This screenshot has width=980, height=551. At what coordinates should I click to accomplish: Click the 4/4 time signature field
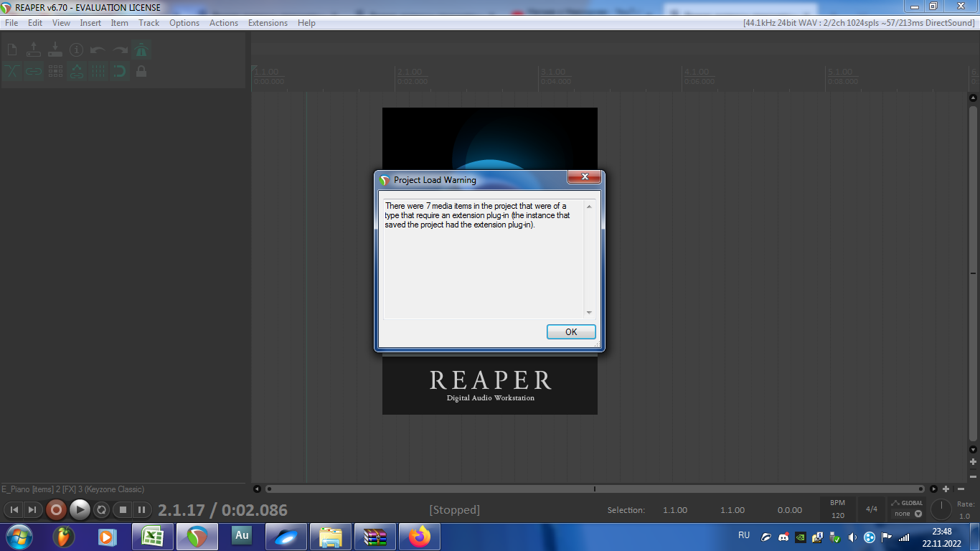872,509
